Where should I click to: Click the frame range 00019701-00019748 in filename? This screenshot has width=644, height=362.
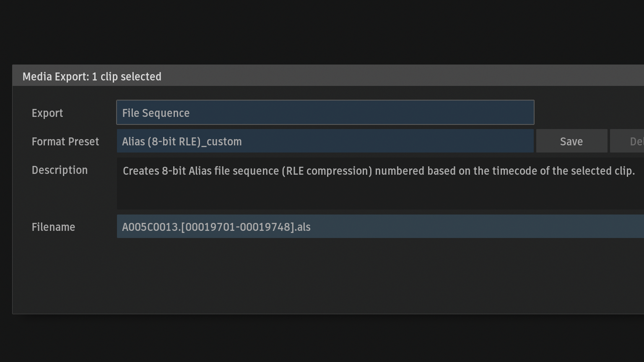click(238, 227)
